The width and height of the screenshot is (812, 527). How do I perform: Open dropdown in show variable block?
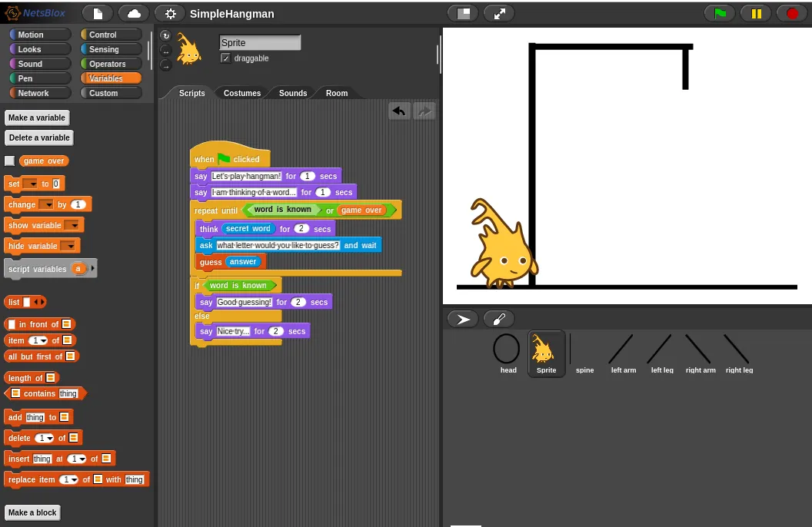tap(72, 225)
